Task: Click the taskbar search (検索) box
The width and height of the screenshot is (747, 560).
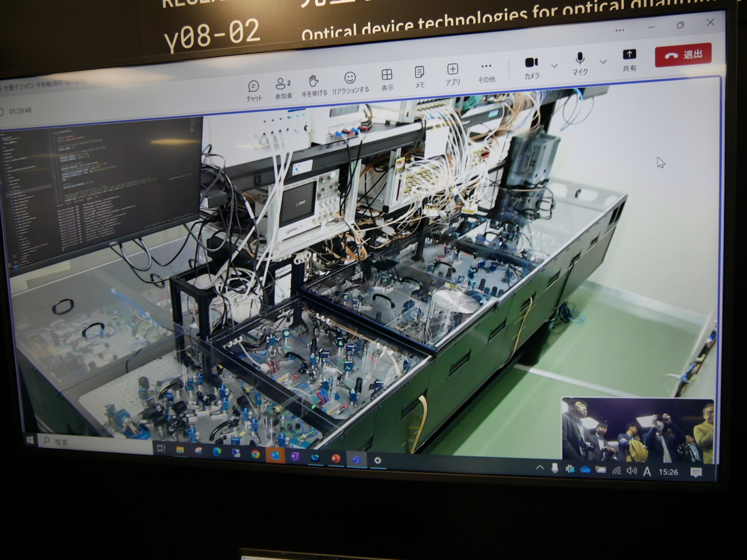Action: click(x=96, y=443)
